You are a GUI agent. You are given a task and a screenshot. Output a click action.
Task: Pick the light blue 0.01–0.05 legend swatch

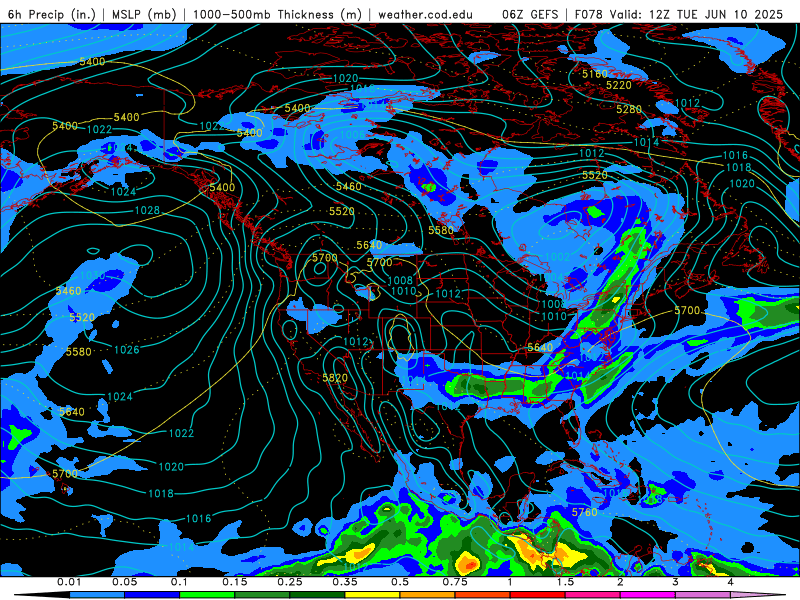tap(97, 595)
